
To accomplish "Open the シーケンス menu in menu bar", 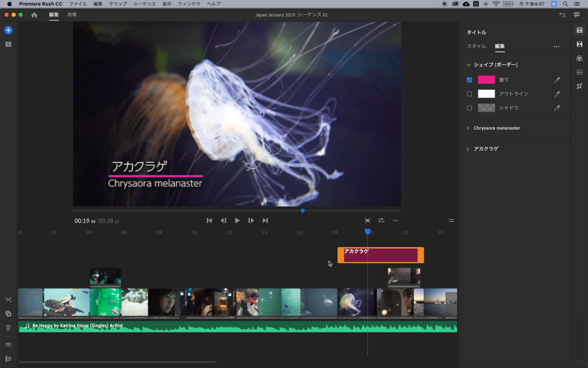I will click(x=144, y=4).
